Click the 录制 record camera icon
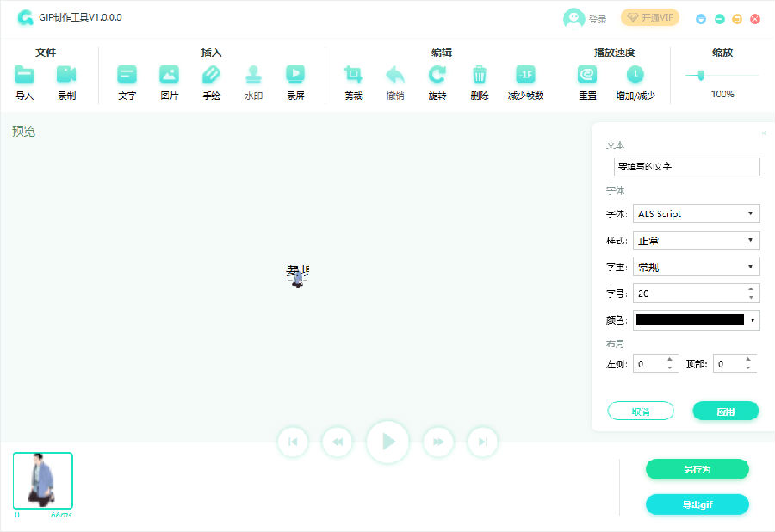The height and width of the screenshot is (532, 775). (x=66, y=75)
